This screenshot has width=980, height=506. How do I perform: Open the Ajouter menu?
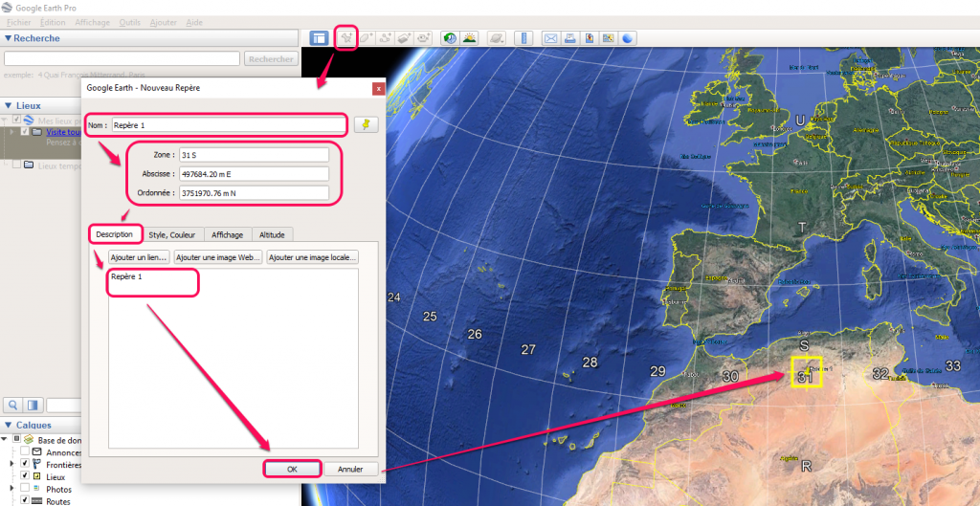163,23
